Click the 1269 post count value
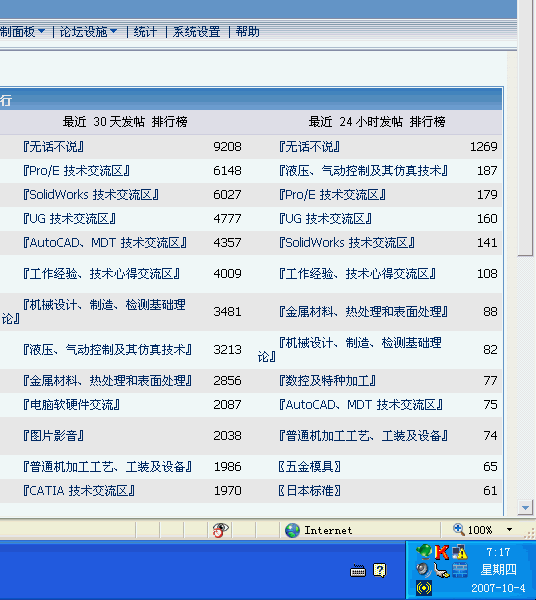 [x=484, y=147]
